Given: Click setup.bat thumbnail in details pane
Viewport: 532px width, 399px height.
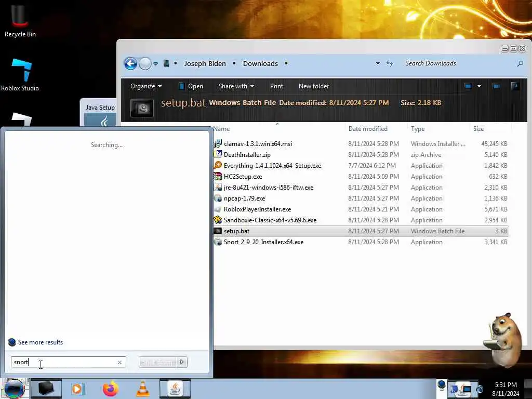Looking at the screenshot, I should 142,108.
